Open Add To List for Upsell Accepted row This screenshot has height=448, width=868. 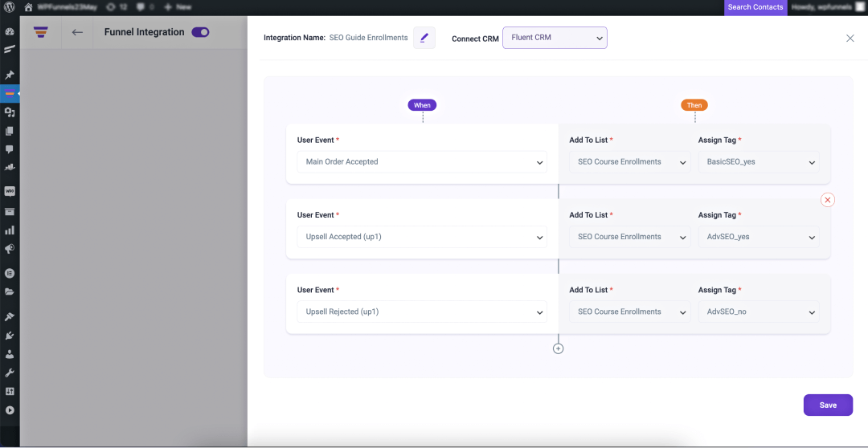click(x=630, y=237)
